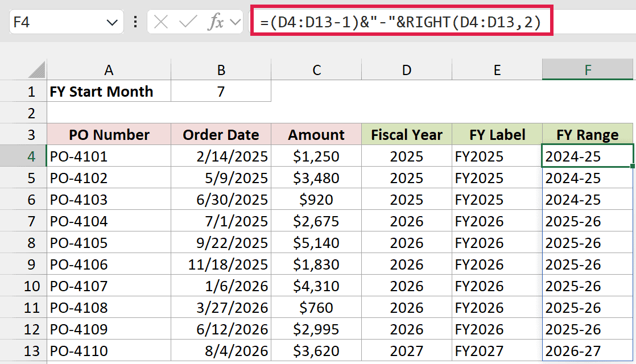
Task: Select cell PO-4104
Action: 109,221
